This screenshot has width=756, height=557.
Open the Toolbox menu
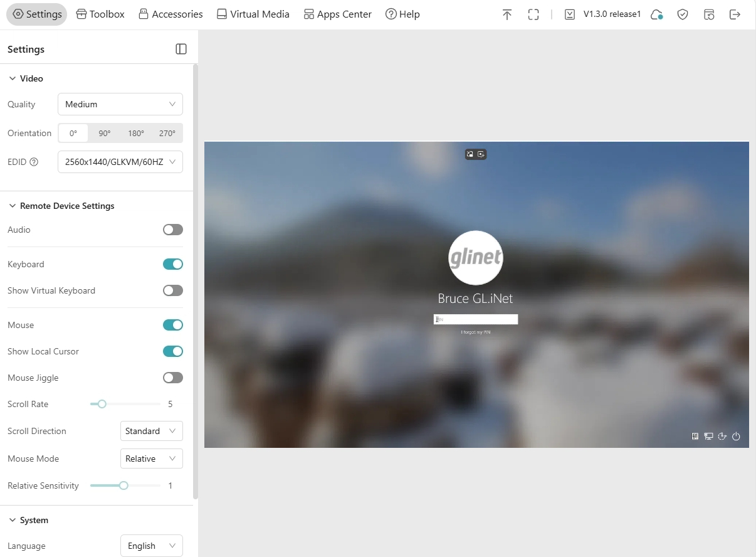100,14
